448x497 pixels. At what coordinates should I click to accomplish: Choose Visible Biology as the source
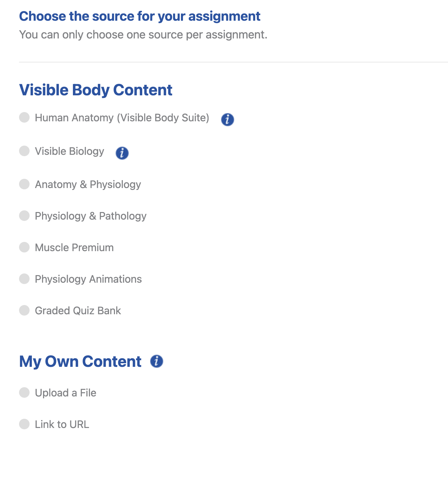[24, 151]
